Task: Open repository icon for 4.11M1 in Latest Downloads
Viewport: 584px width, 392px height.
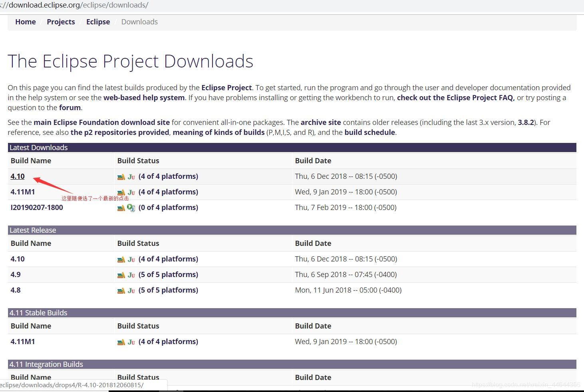Action: click(121, 192)
